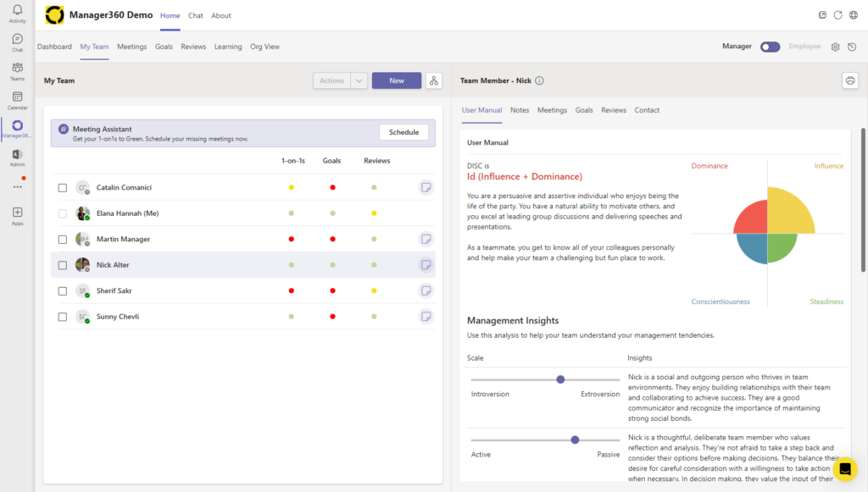Select the User Manual tab
The width and height of the screenshot is (868, 492).
click(481, 110)
